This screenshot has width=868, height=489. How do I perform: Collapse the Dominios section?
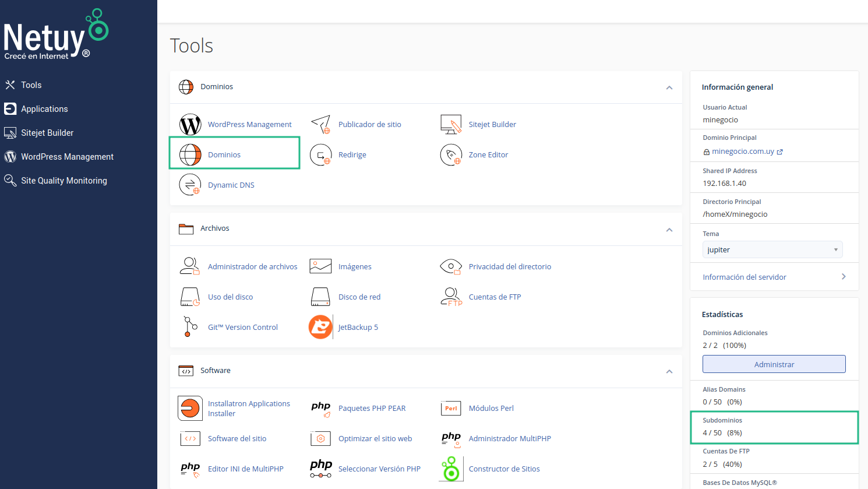(x=669, y=87)
